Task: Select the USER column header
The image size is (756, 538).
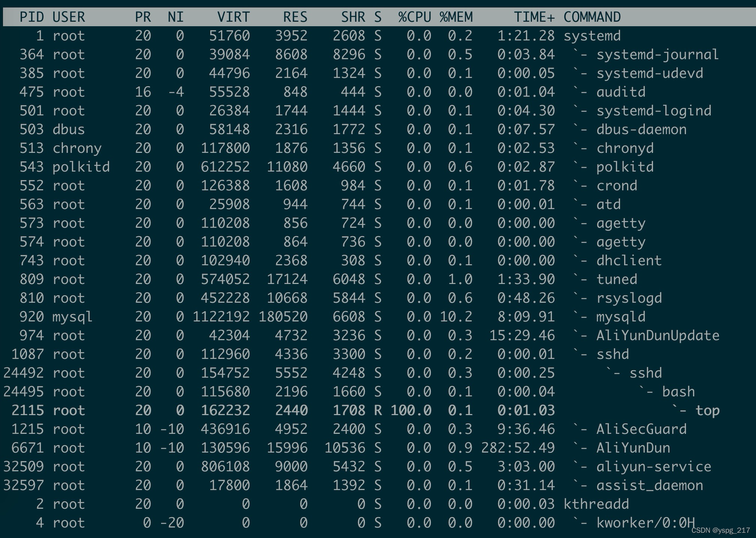Action: click(x=69, y=17)
